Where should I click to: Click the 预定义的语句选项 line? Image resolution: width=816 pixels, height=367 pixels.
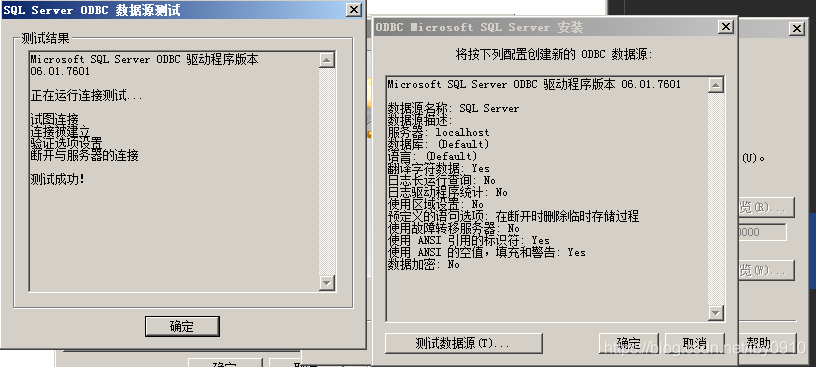(x=513, y=216)
